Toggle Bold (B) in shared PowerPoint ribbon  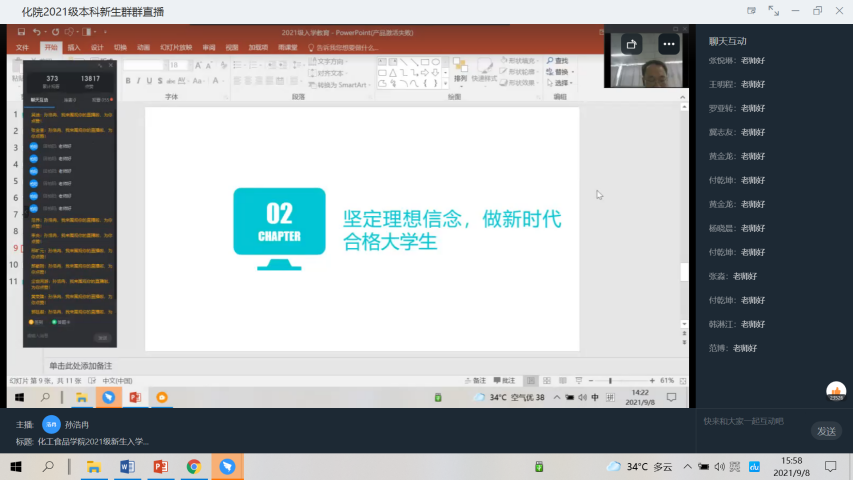tap(128, 81)
